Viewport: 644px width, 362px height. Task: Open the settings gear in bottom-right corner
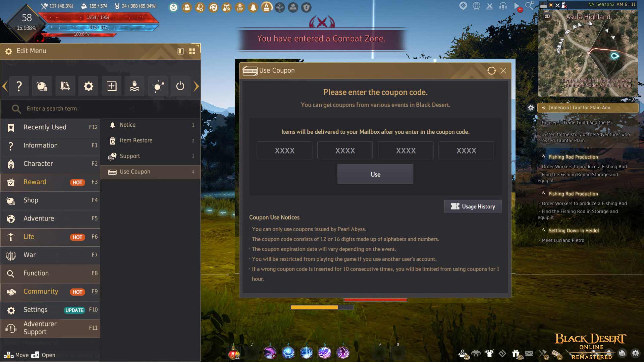click(635, 353)
